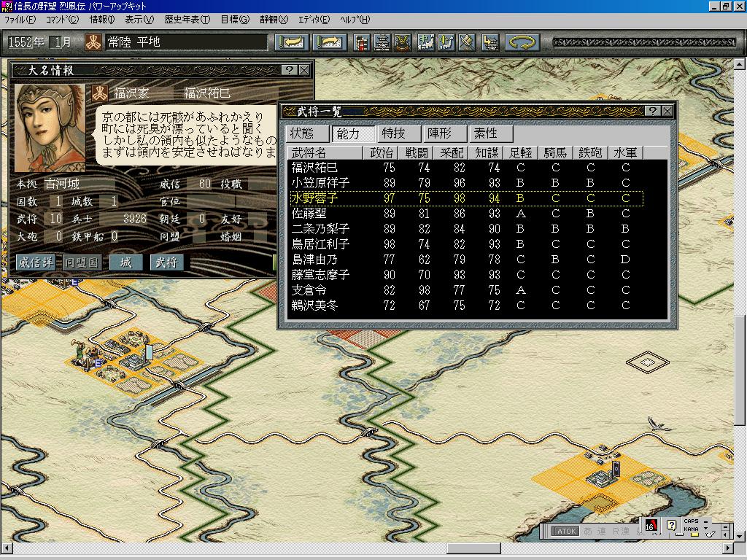This screenshot has width=747, height=560.
Task: Switch to the 特技 tab
Action: pos(399,133)
